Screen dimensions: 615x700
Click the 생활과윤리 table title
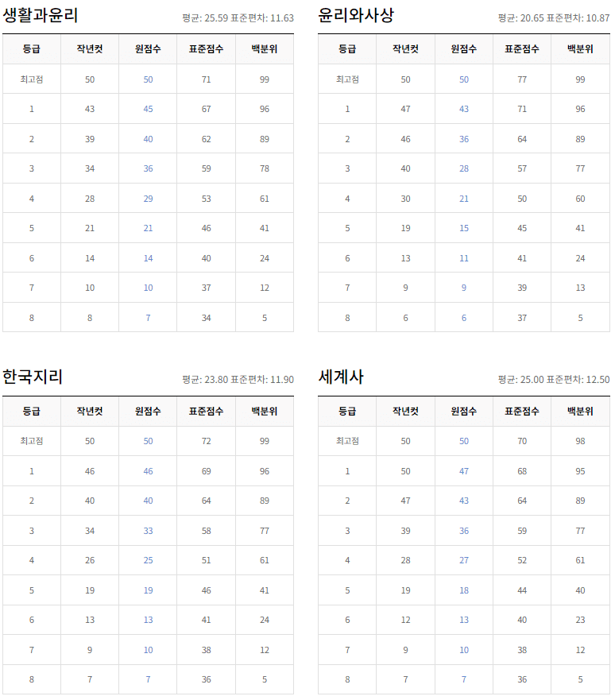point(41,15)
